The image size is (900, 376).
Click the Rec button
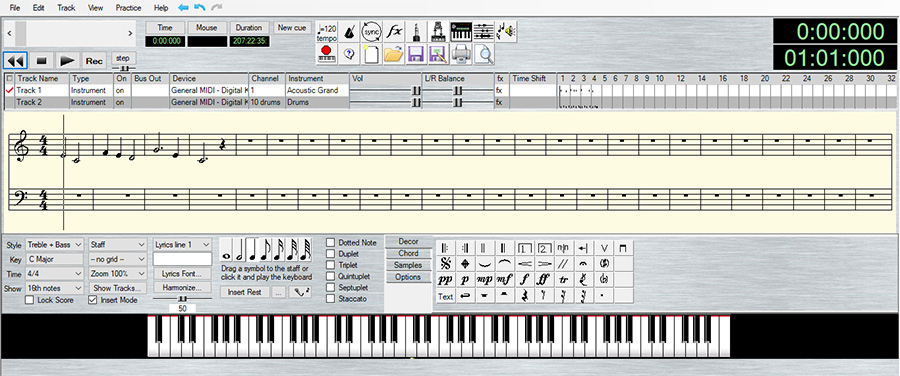coord(95,61)
